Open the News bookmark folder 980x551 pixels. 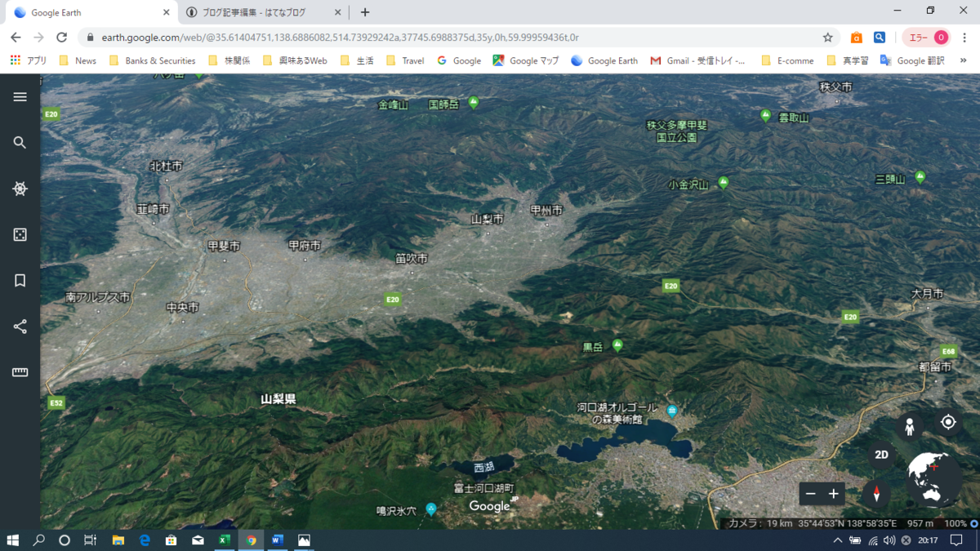coord(78,60)
